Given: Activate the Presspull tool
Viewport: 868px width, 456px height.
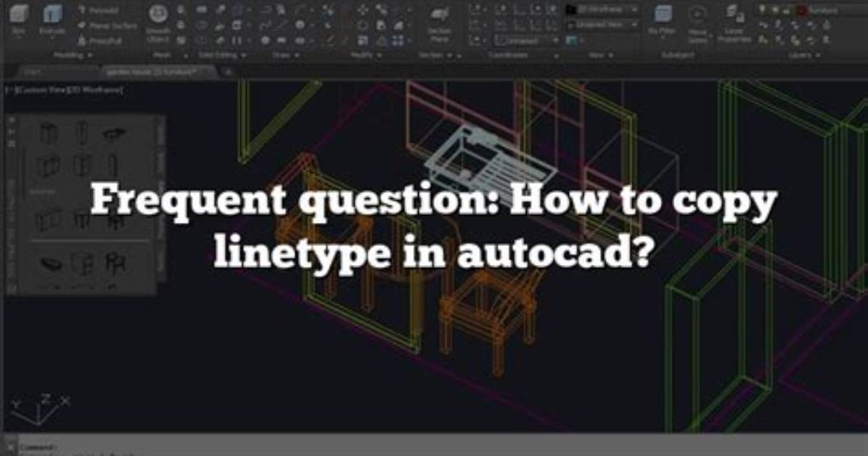Looking at the screenshot, I should coord(99,41).
